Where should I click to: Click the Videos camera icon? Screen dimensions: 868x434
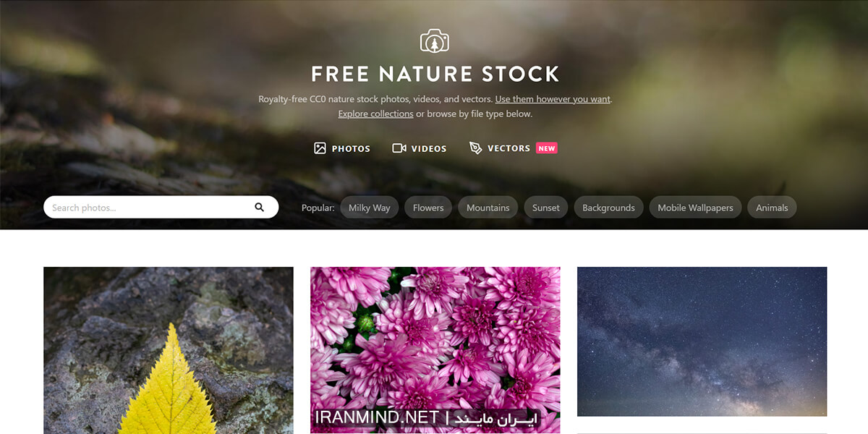tap(399, 148)
